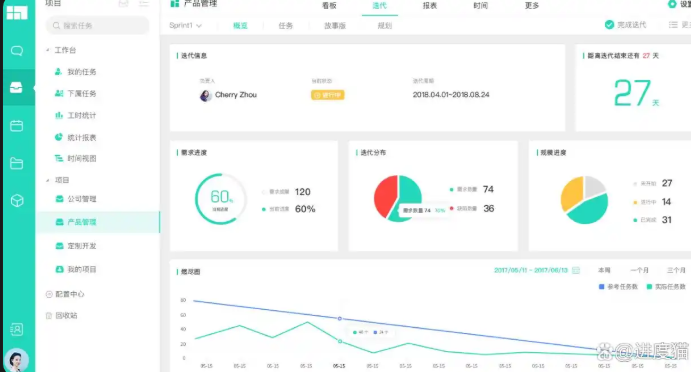Image resolution: width=691 pixels, height=372 pixels.
Task: Open the calendar icon in left sidebar
Action: (x=17, y=126)
